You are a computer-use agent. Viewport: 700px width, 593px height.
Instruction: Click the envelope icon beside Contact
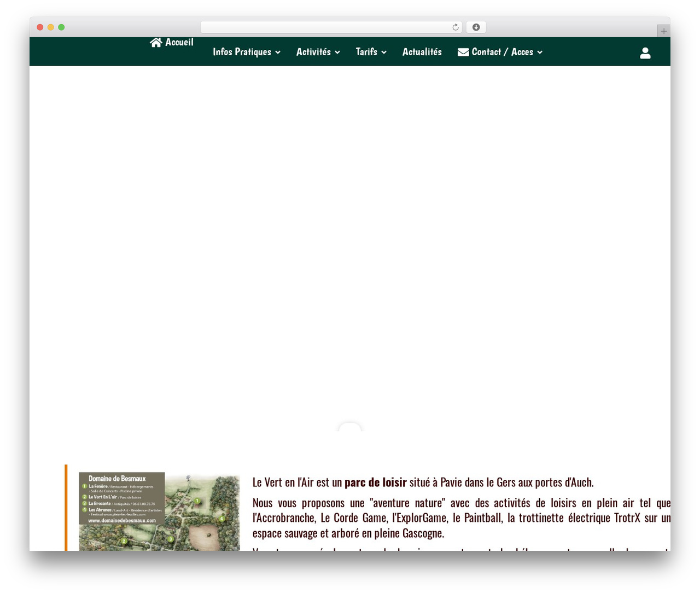coord(463,52)
